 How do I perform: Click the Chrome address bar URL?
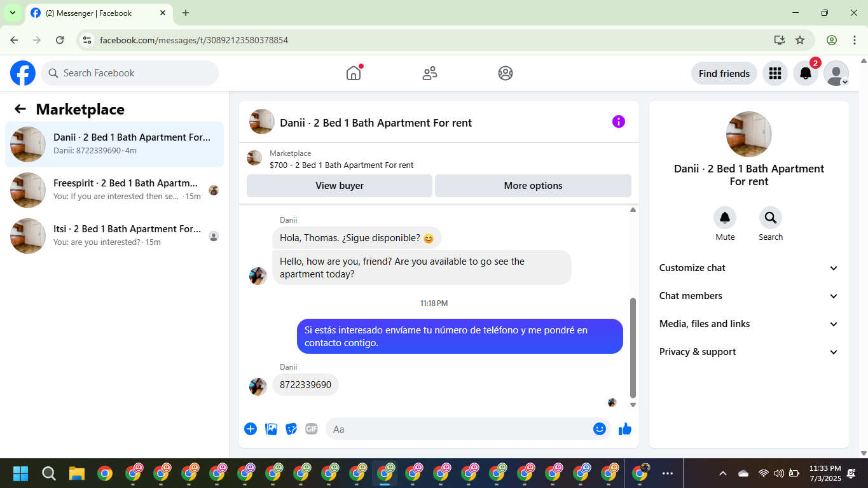[x=194, y=40]
